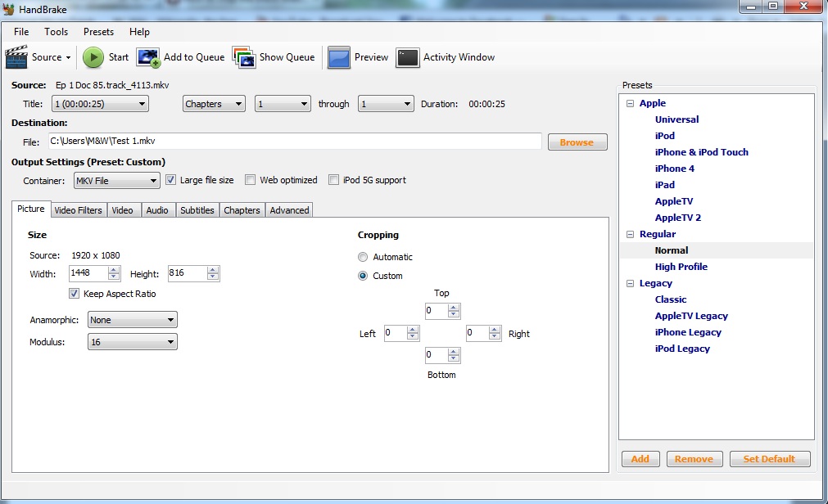
Task: Increase Left crop value spinner
Action: pyautogui.click(x=413, y=330)
